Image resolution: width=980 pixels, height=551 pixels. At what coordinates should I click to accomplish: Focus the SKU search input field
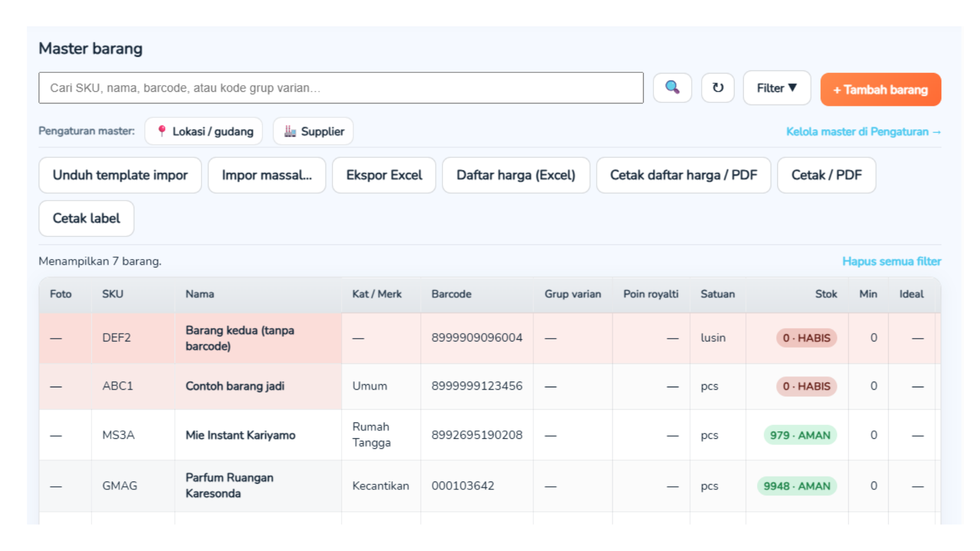[340, 88]
